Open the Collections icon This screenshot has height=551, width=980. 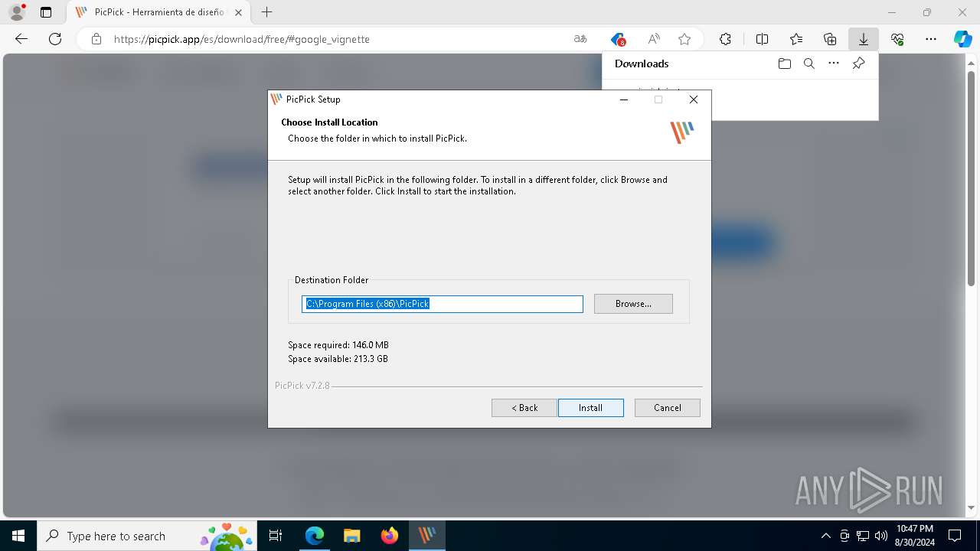[x=830, y=39]
